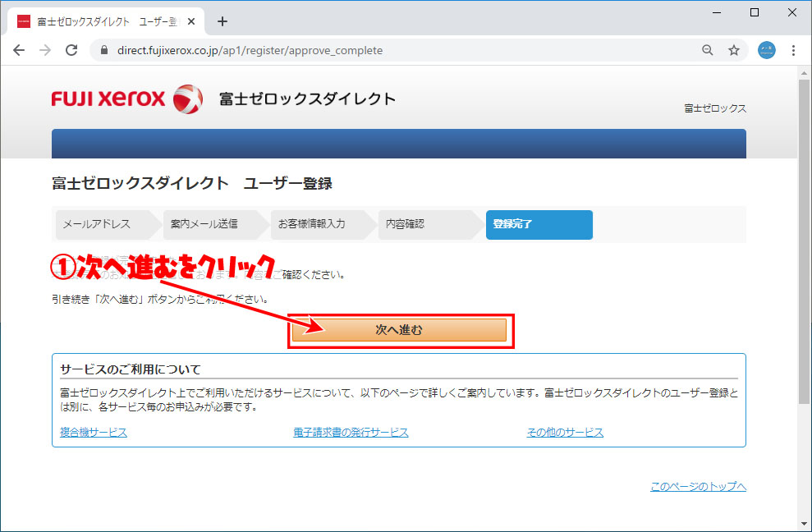Click the 登録完了 step

(x=539, y=224)
